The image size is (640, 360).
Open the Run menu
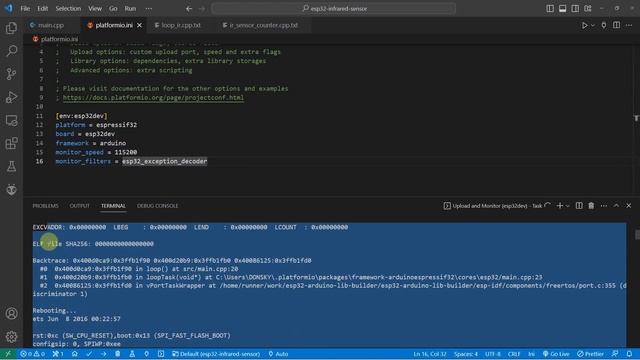click(130, 9)
